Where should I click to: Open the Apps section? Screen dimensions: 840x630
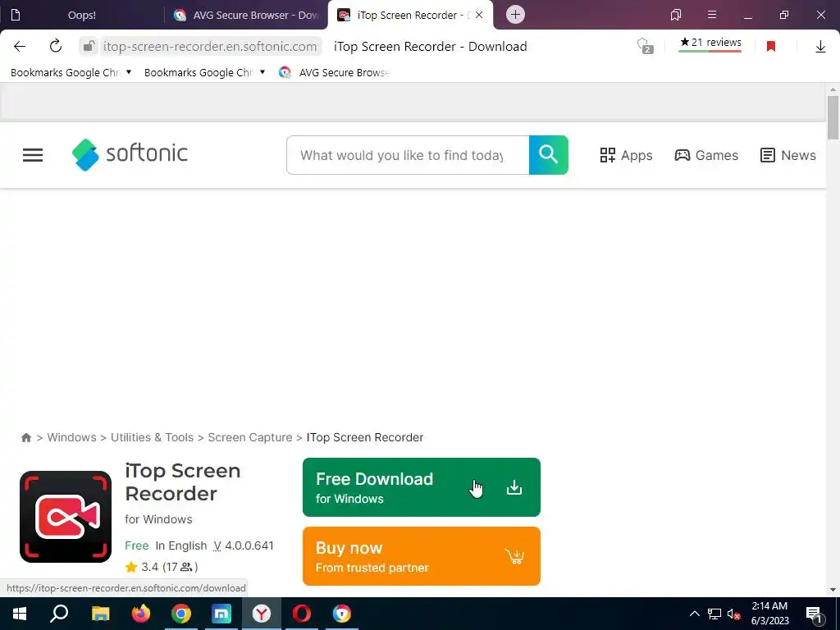point(626,155)
